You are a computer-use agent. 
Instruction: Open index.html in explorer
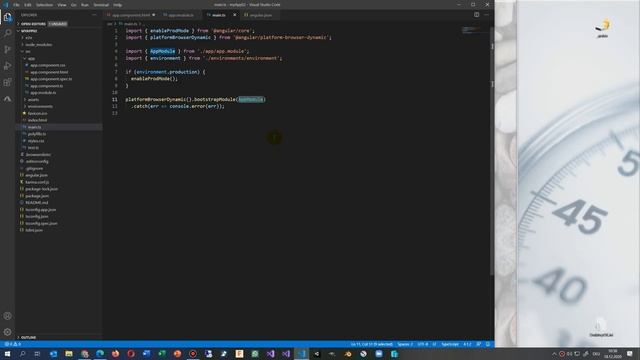click(x=37, y=120)
